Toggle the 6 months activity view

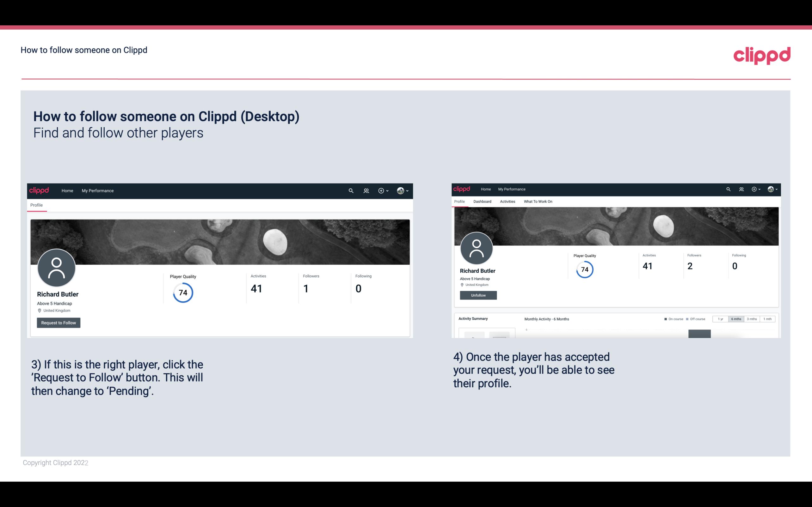click(x=736, y=318)
